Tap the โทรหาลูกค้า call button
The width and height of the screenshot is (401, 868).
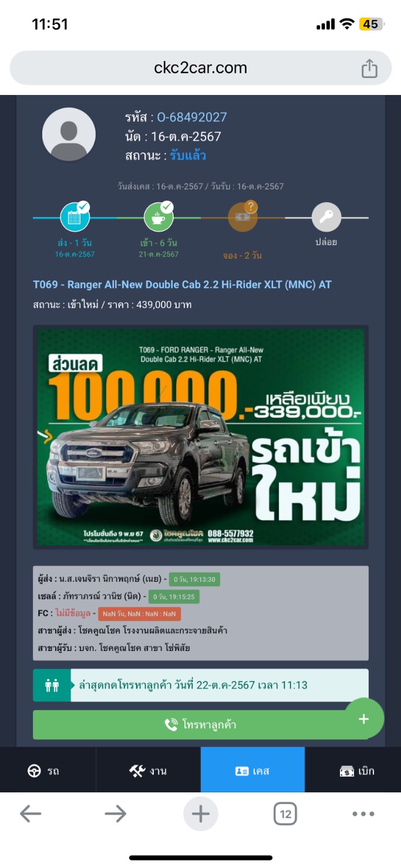coord(201,725)
